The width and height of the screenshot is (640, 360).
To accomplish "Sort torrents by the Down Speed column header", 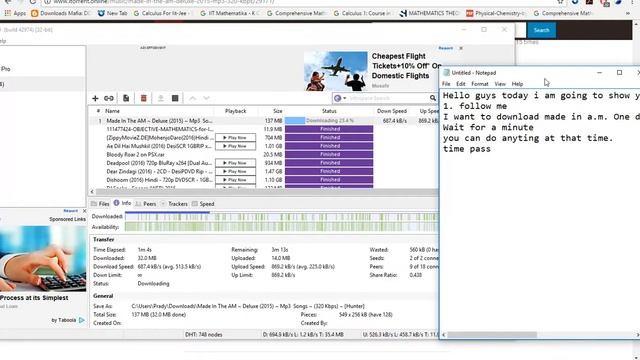I will [x=391, y=111].
